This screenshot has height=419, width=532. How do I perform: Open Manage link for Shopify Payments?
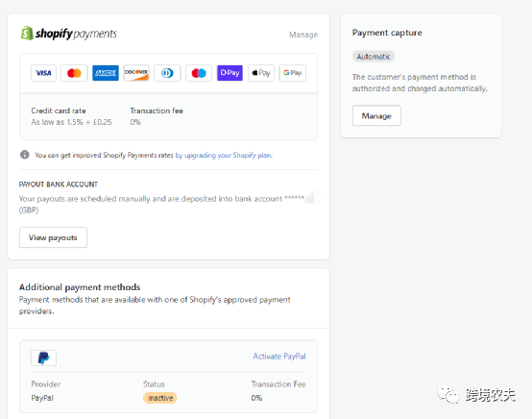303,35
